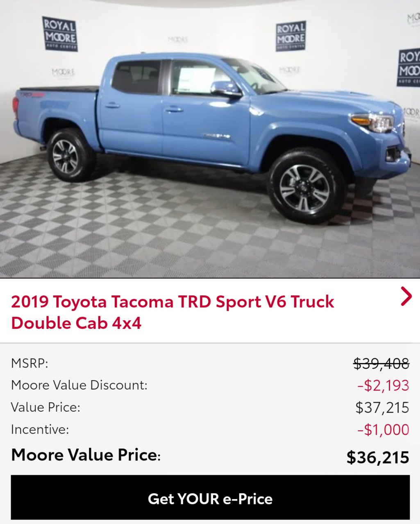The height and width of the screenshot is (524, 420).
Task: Select the crossed-out $39,408 MSRP amount
Action: pyautogui.click(x=381, y=363)
